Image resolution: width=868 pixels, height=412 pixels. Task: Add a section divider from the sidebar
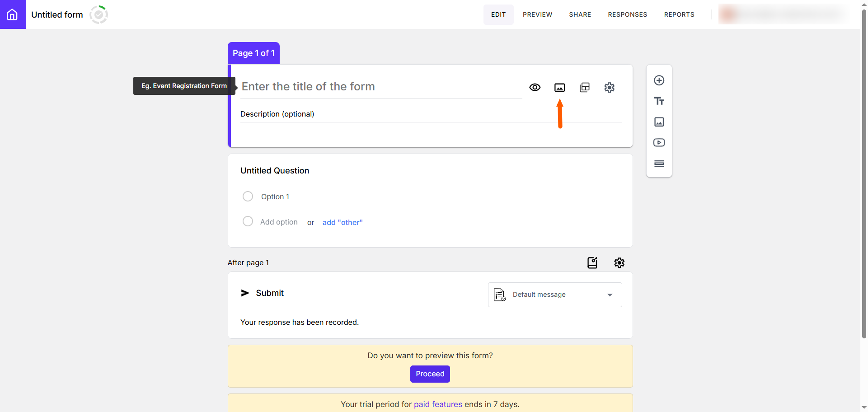point(659,164)
